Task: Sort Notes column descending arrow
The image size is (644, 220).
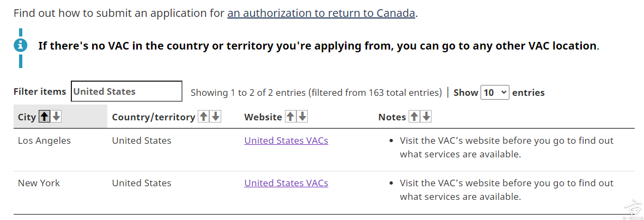Action: (x=427, y=117)
